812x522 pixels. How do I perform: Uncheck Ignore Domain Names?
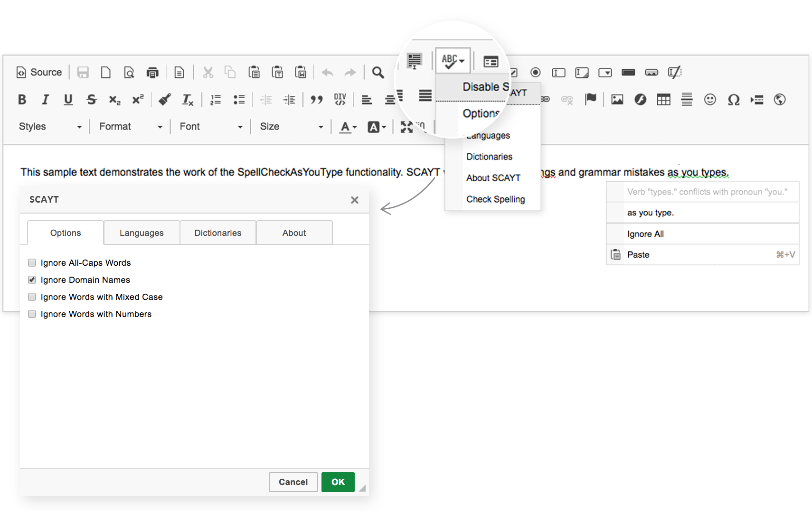(32, 280)
